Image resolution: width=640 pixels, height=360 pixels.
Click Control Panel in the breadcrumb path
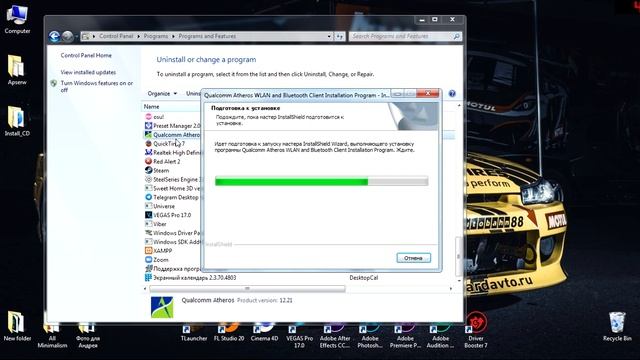point(116,36)
